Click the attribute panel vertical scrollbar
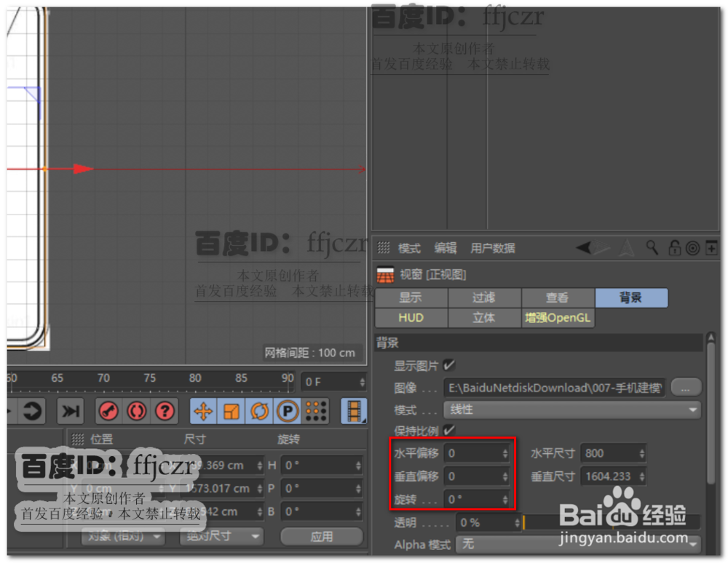The image size is (728, 563). pos(711,412)
